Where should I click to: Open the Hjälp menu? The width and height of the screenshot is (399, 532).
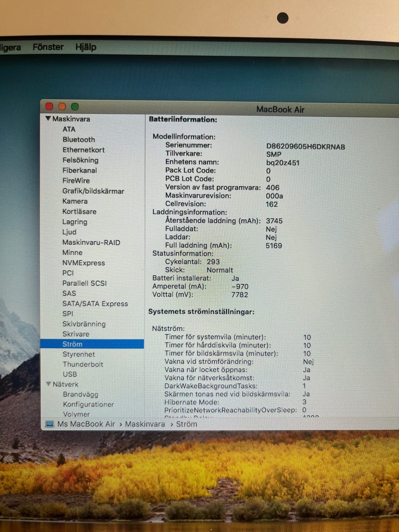[86, 47]
